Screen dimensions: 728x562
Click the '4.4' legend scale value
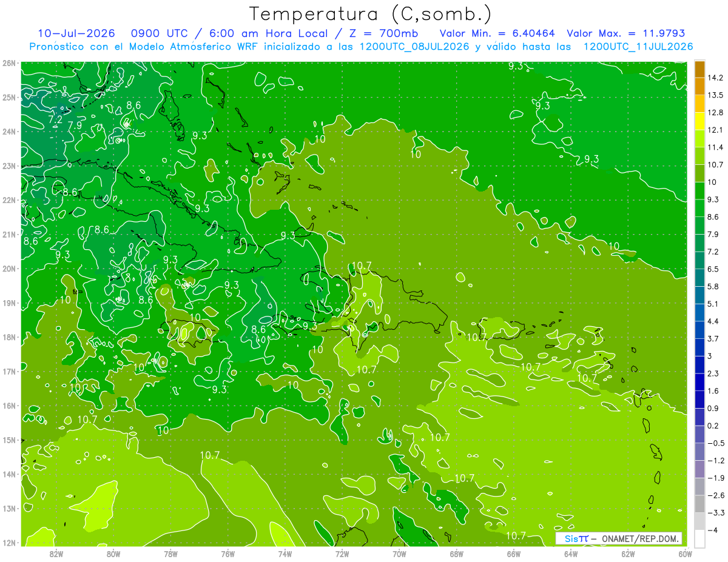(x=713, y=321)
